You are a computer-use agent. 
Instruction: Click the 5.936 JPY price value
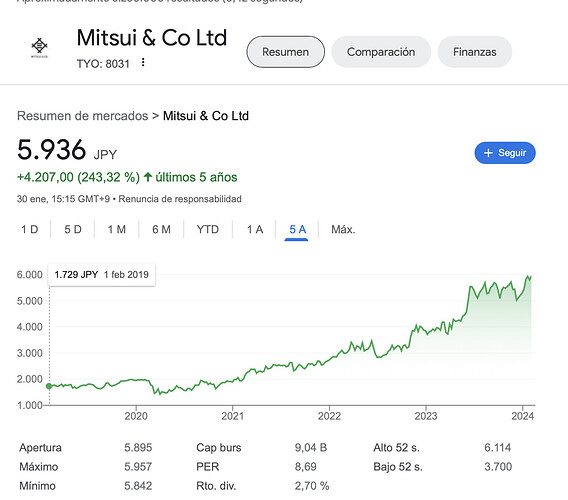(67, 150)
